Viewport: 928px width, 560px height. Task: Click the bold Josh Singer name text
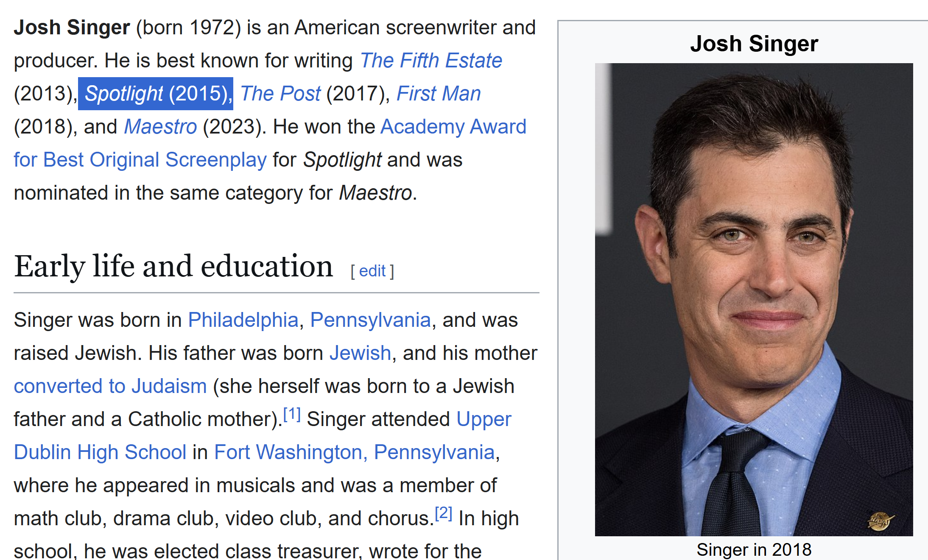[72, 28]
